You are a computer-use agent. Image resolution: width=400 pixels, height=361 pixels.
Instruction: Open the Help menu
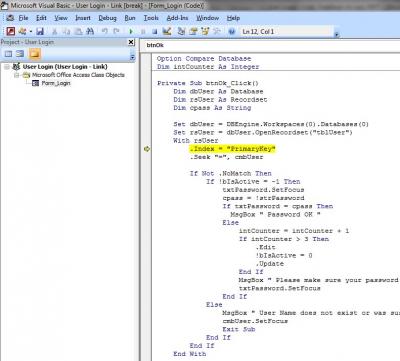(233, 18)
